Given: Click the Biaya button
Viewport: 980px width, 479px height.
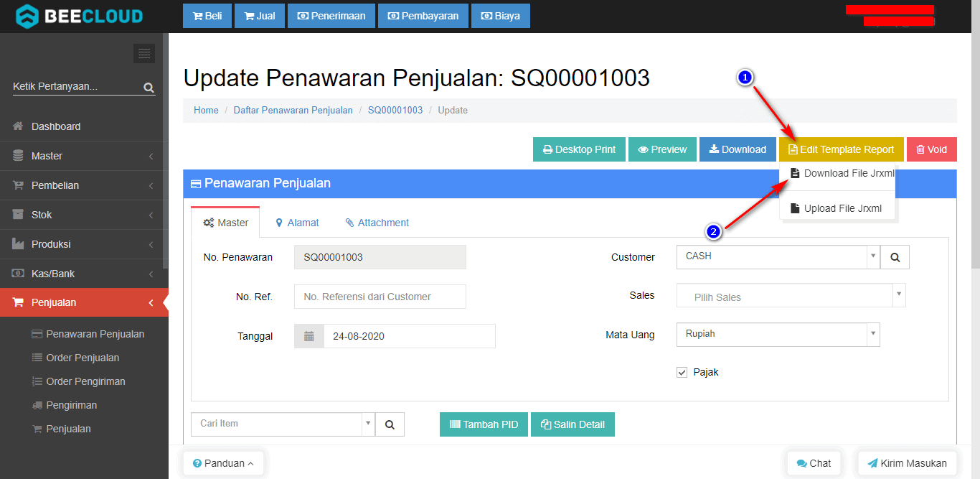Looking at the screenshot, I should 501,16.
